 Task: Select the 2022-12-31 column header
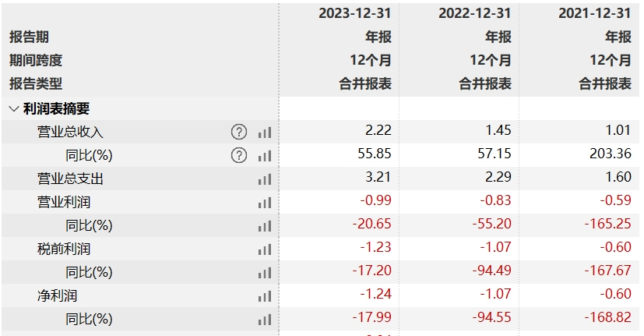click(x=475, y=13)
